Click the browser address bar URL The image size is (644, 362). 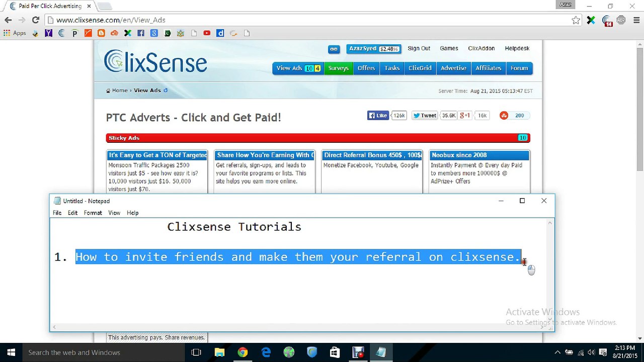111,20
